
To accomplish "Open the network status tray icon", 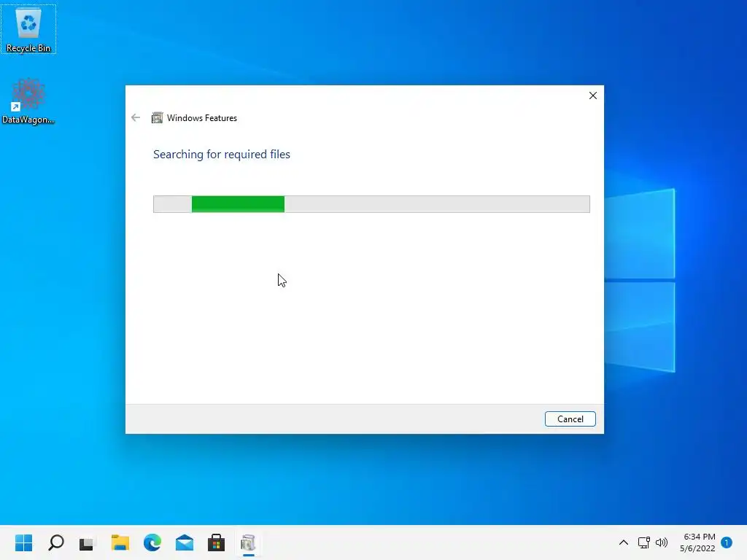I will pos(643,542).
